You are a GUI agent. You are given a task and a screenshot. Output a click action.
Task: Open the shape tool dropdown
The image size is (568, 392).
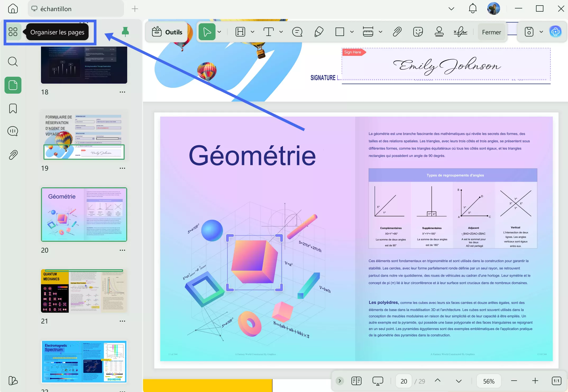(352, 32)
